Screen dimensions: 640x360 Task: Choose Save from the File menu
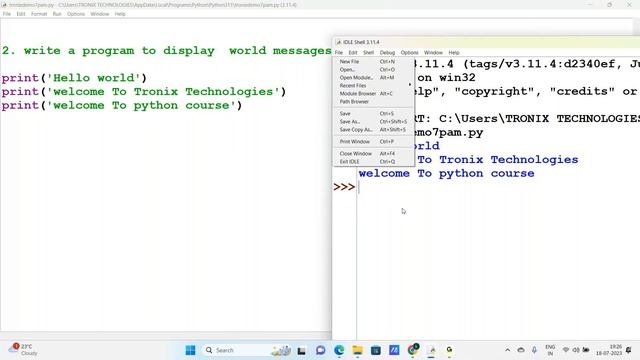[x=374, y=113]
